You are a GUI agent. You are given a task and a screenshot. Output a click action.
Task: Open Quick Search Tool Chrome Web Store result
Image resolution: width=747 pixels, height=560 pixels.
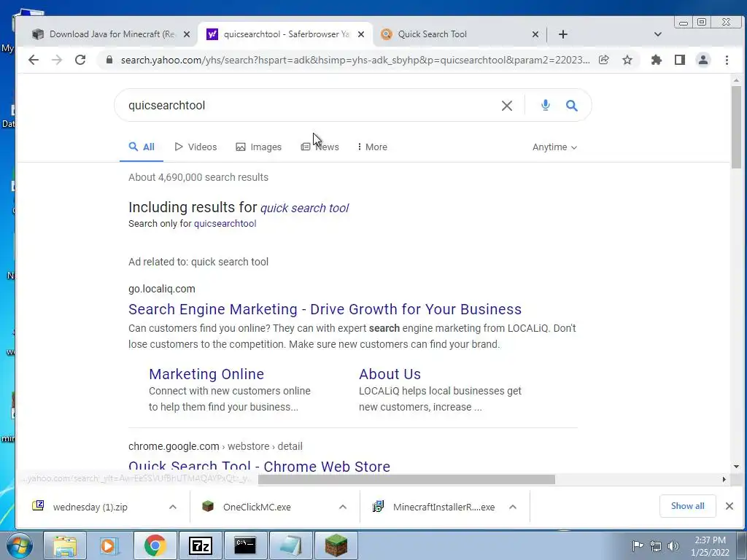tap(259, 466)
